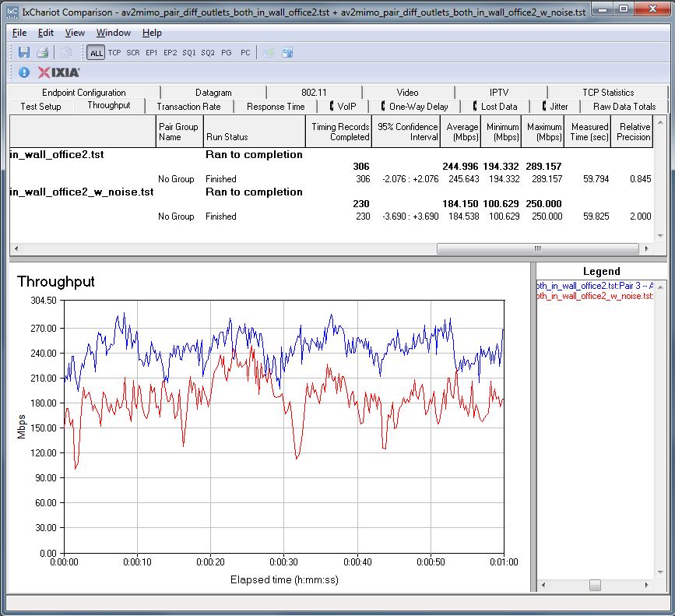The width and height of the screenshot is (675, 616).
Task: Toggle the SQ1 filter button
Action: pos(189,52)
